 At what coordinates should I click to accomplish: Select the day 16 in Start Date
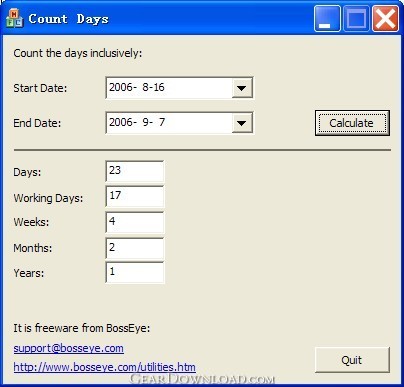[159, 87]
